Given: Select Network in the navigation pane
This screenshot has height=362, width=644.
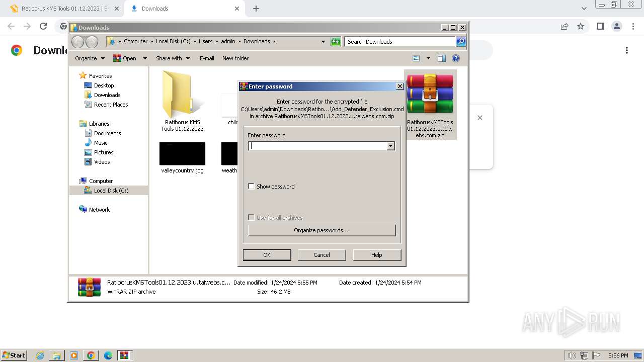Looking at the screenshot, I should point(99,210).
